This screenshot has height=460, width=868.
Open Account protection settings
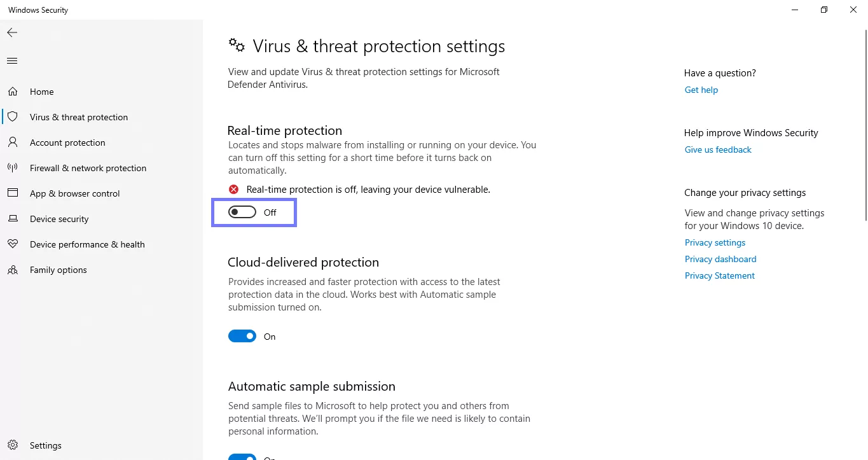tap(67, 142)
